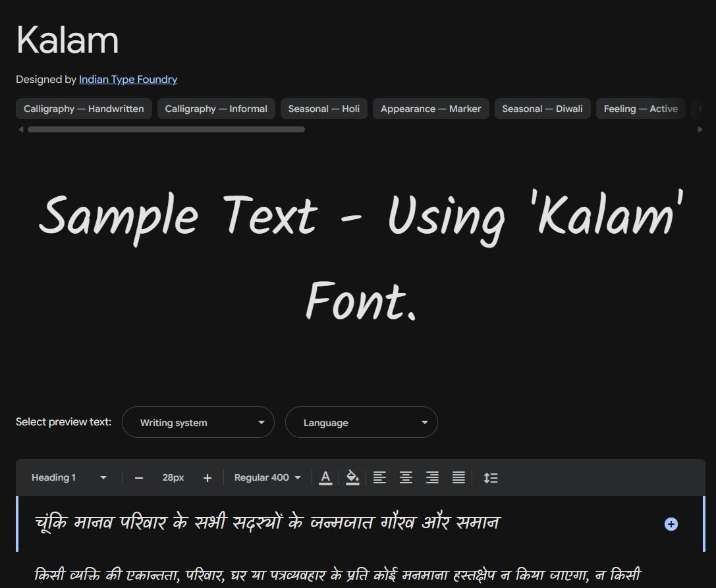Open the line spacing control

[x=491, y=477]
